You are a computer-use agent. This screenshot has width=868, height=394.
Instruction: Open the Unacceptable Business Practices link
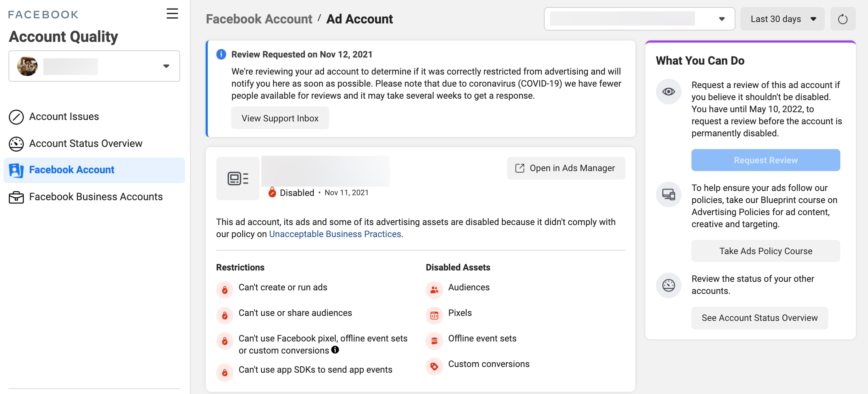tap(335, 234)
